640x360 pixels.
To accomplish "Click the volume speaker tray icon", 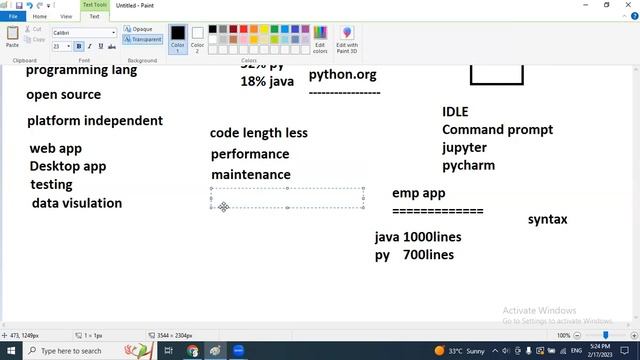I will (506, 351).
